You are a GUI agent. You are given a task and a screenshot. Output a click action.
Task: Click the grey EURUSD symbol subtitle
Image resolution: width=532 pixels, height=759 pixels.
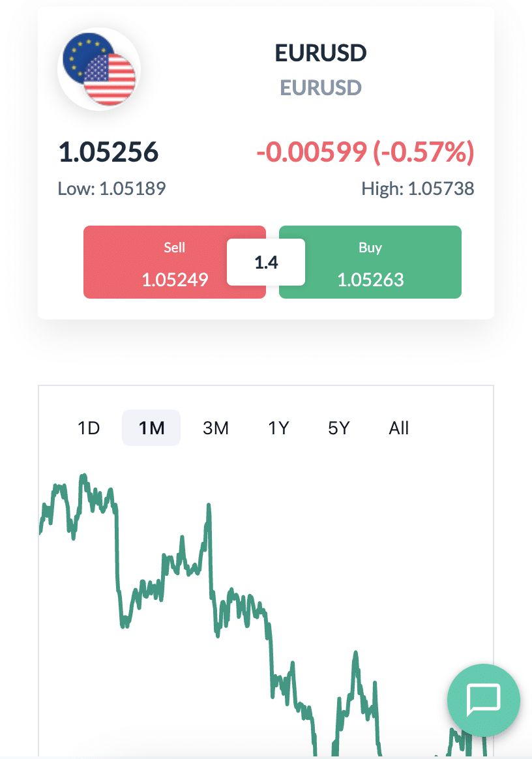(x=321, y=87)
